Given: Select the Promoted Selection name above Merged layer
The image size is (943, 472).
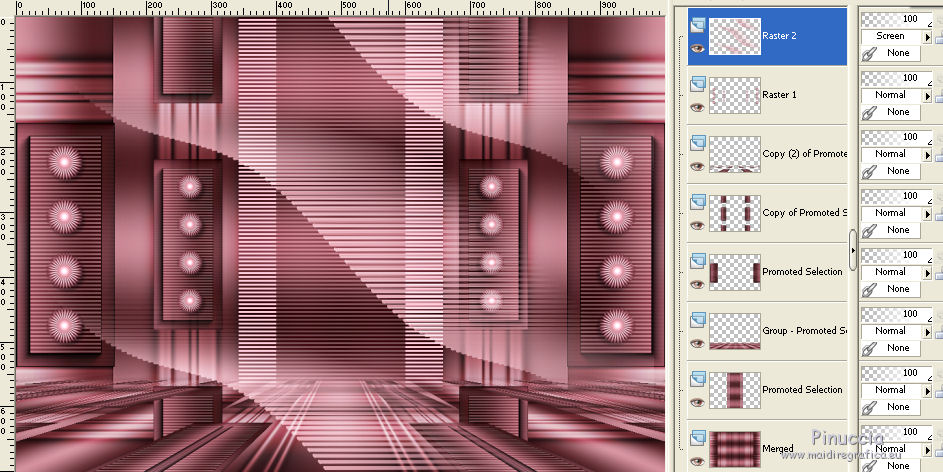Looking at the screenshot, I should point(802,390).
